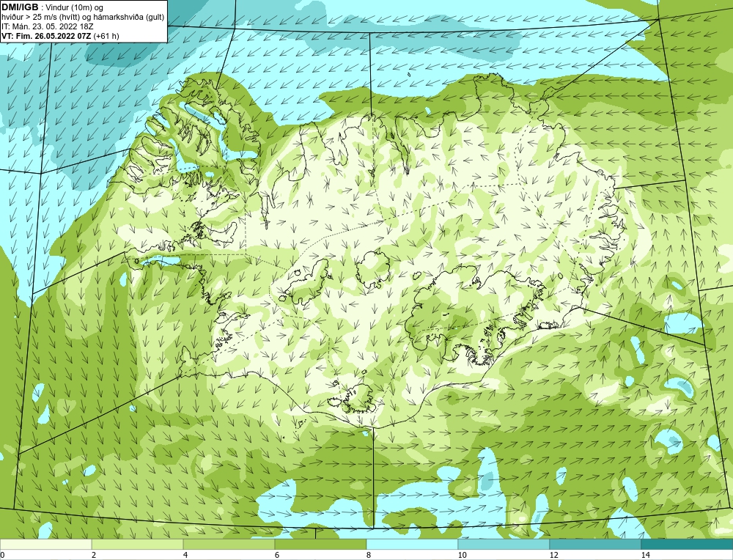Click the 14+ m/s dark teal legend swatch
This screenshot has width=733, height=560.
coord(688,544)
